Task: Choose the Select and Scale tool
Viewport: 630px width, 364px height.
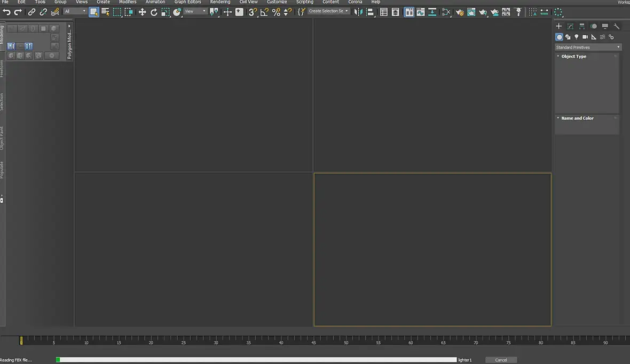Action: [165, 12]
